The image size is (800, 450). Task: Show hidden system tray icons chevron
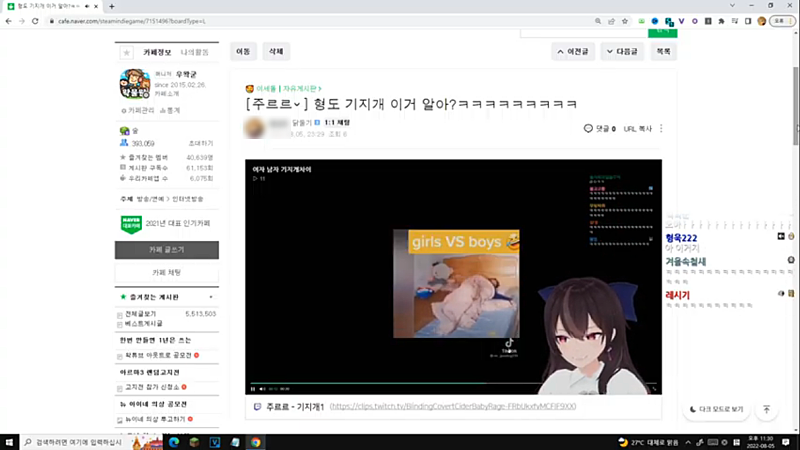pyautogui.click(x=688, y=442)
